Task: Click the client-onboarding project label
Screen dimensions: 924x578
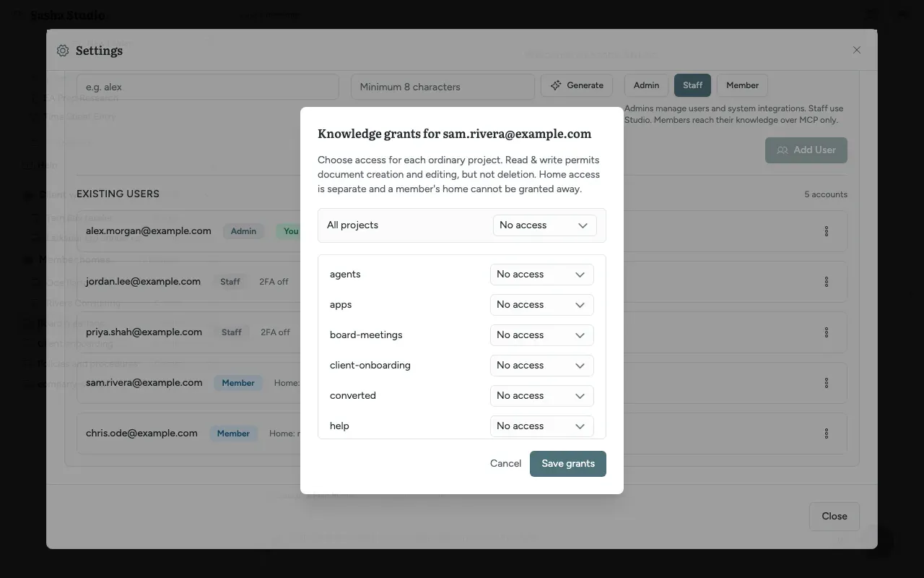Action: click(370, 366)
